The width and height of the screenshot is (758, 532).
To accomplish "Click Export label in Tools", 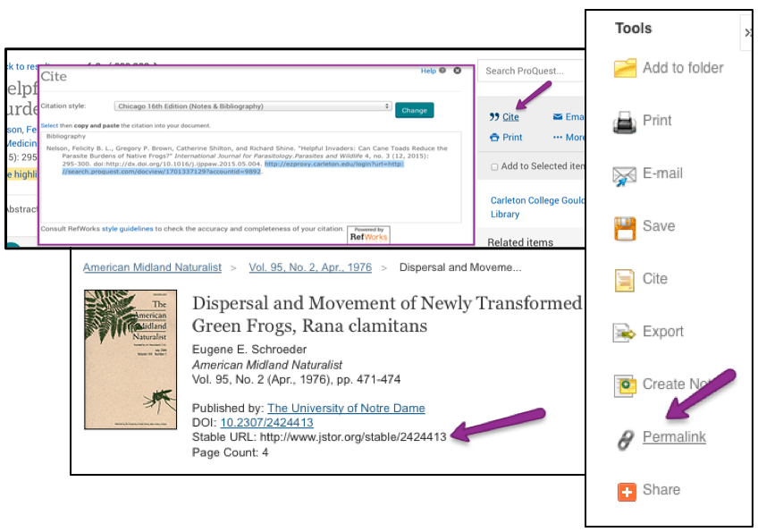I will (x=662, y=332).
